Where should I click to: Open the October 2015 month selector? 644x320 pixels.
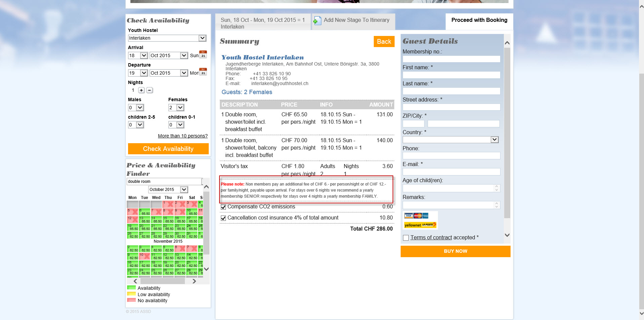[x=168, y=190]
